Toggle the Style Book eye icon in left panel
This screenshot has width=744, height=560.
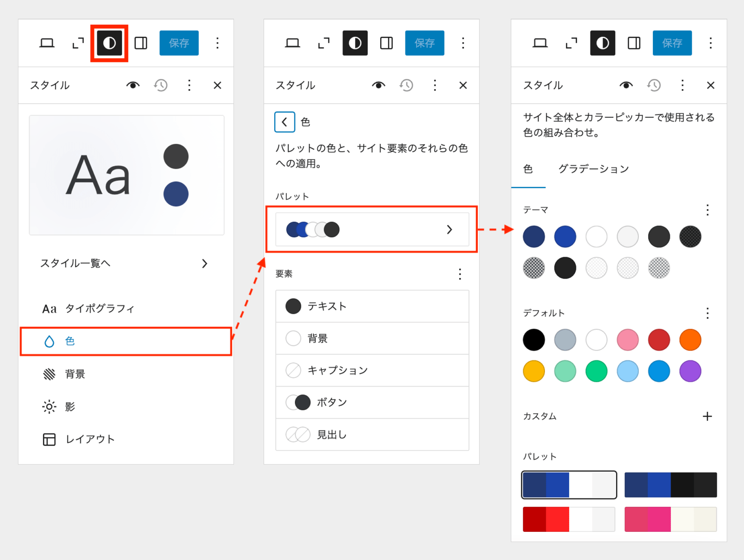(133, 85)
